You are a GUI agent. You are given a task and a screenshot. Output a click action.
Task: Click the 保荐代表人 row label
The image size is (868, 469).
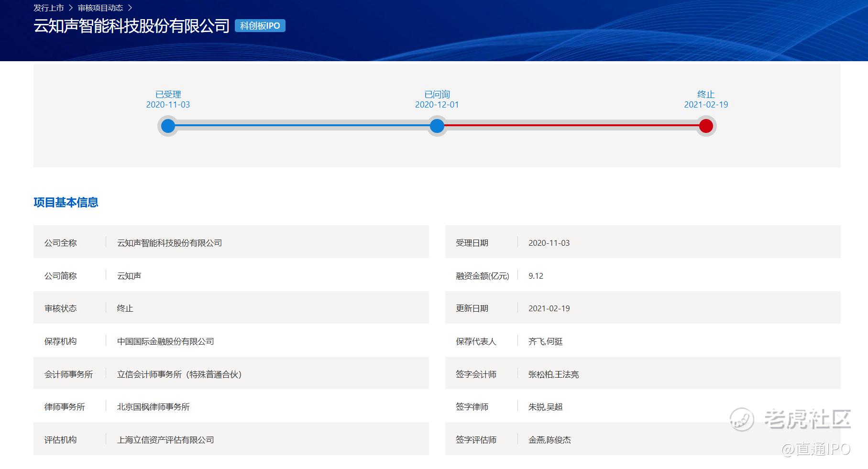tap(476, 341)
